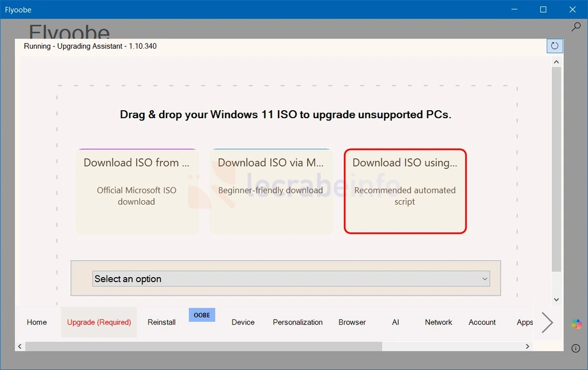Choose 'Download ISO using...' automated script card

click(x=405, y=192)
